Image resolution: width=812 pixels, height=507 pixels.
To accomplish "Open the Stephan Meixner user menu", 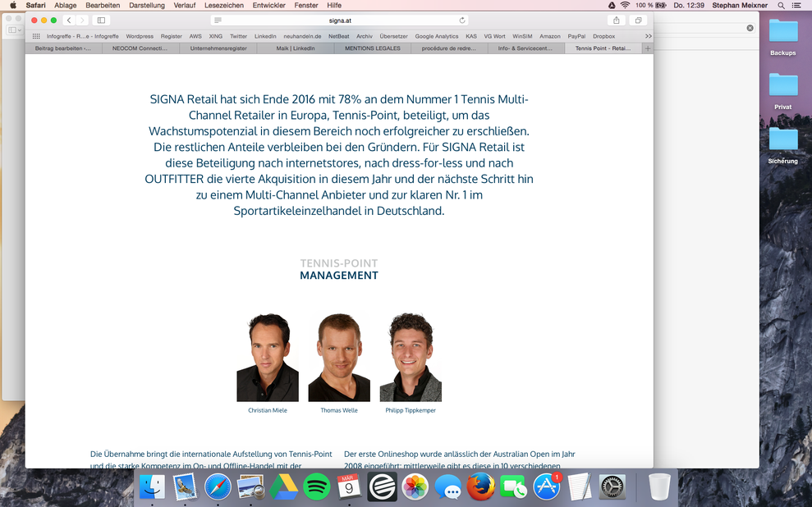I will pos(740,5).
